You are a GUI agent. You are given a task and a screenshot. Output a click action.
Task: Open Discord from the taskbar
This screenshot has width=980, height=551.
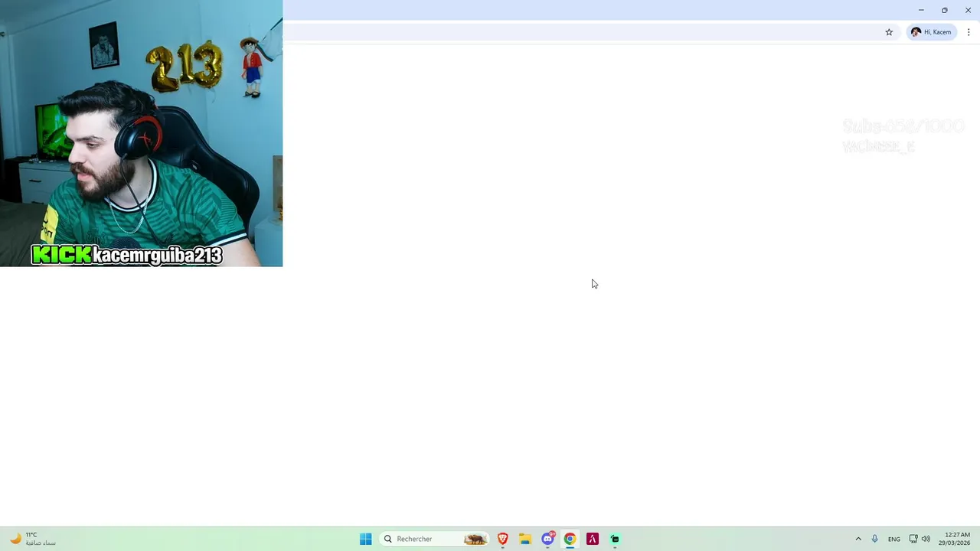[x=547, y=539]
